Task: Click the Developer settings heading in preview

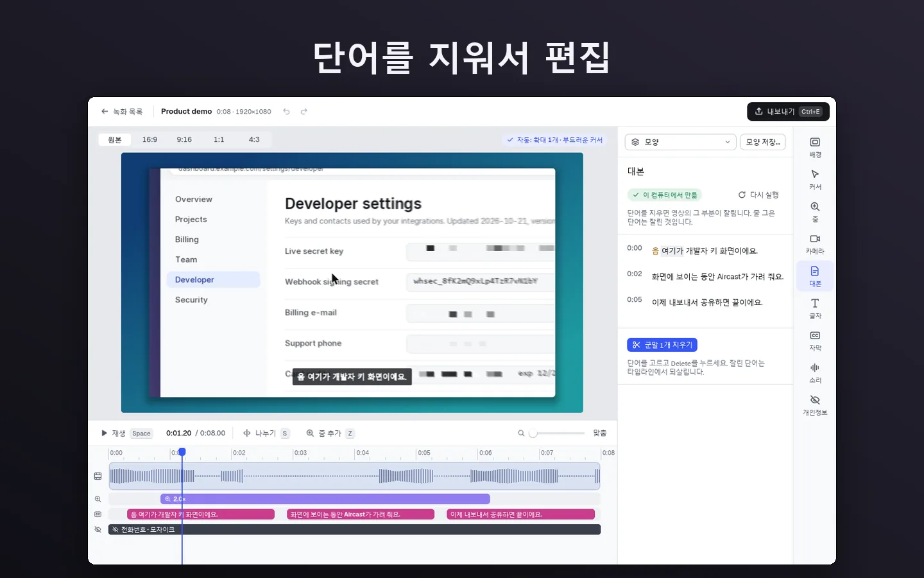Action: click(353, 204)
